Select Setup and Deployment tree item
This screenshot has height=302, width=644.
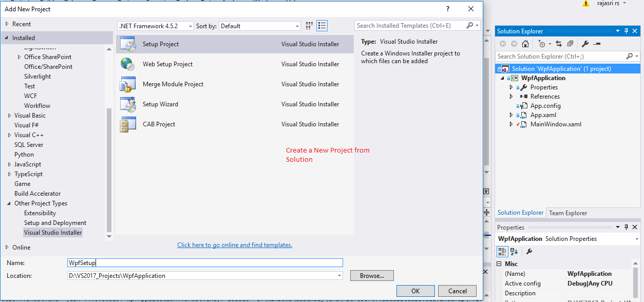coord(55,223)
